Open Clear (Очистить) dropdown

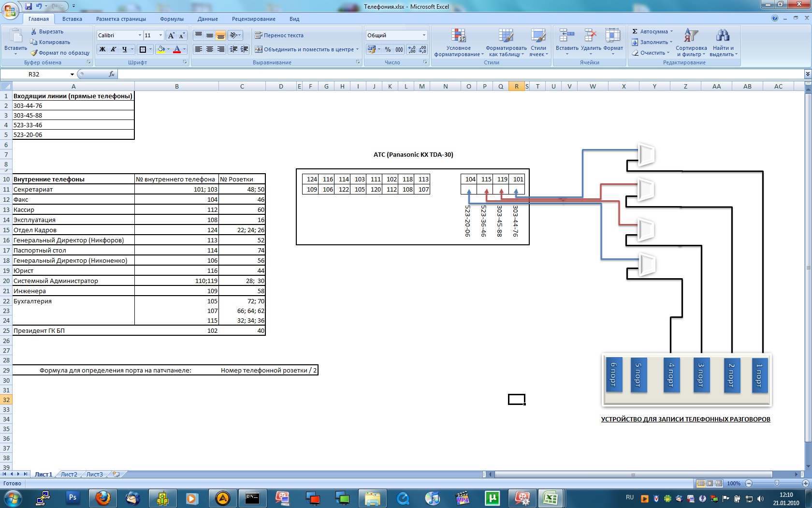[x=651, y=53]
